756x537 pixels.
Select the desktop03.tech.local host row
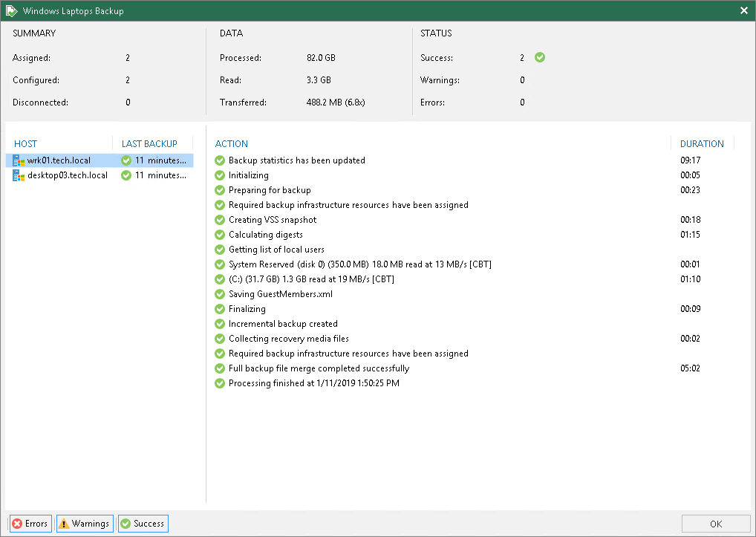click(x=100, y=175)
